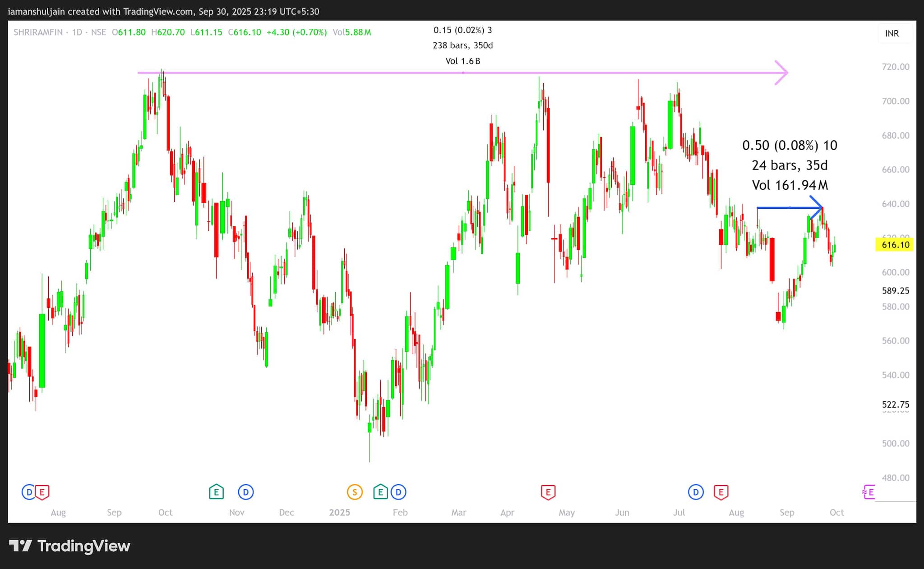Click the orange S split marker
This screenshot has width=924, height=569.
click(x=355, y=492)
